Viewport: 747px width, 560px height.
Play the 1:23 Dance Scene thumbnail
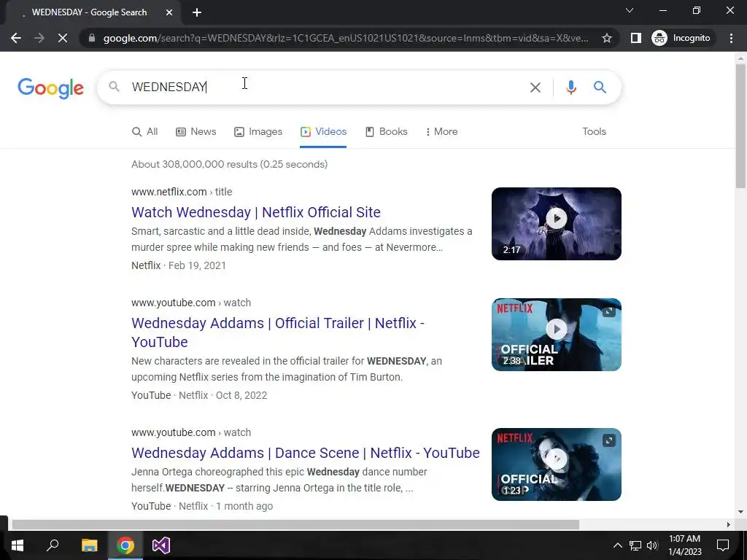[x=557, y=464]
